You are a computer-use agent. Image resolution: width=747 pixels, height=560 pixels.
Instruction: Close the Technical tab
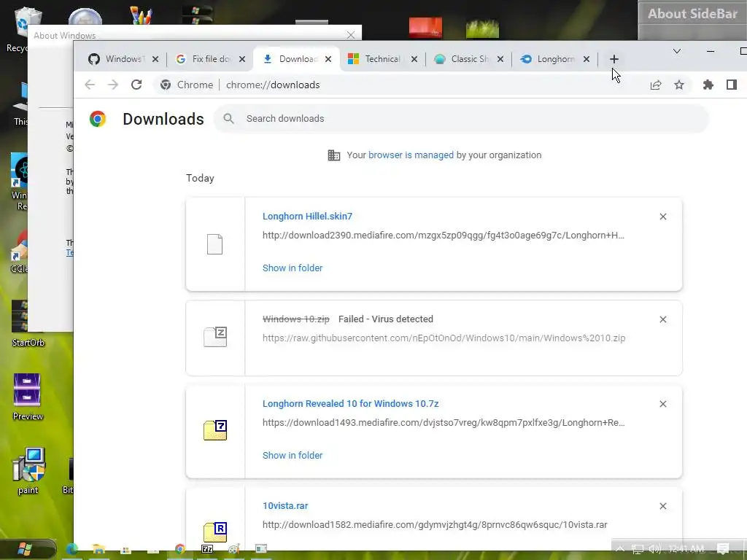coord(414,59)
